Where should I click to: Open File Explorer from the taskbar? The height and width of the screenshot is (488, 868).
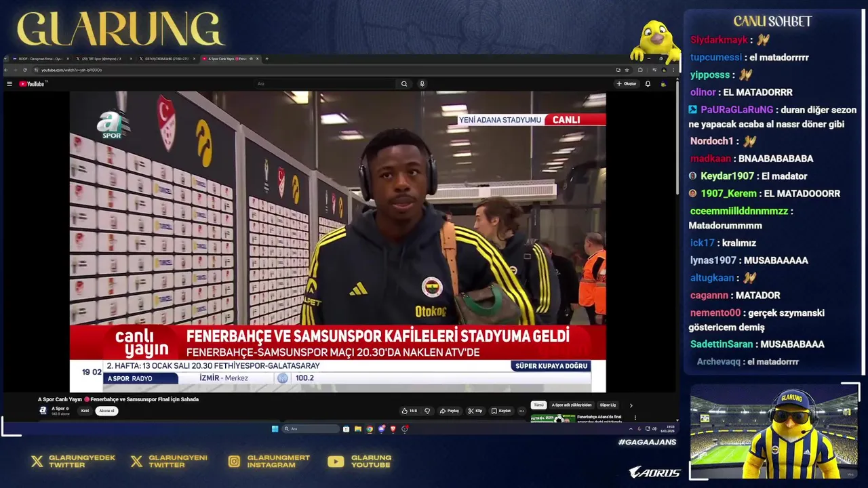(357, 429)
